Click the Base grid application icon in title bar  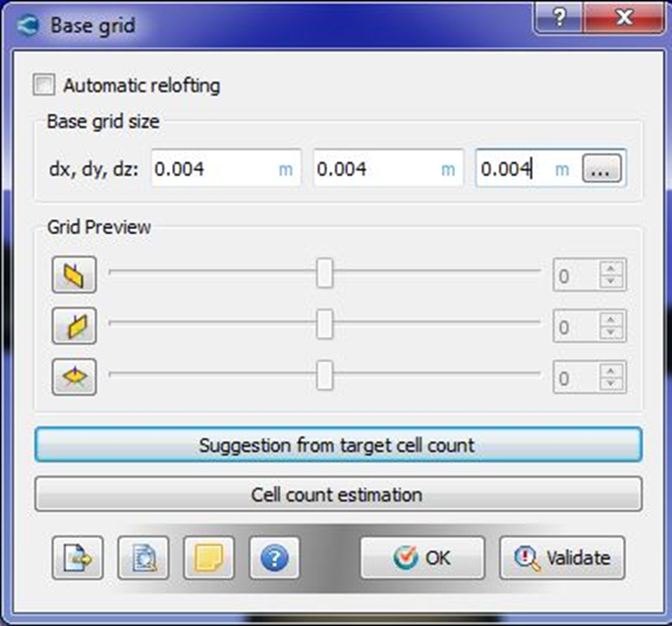(28, 25)
